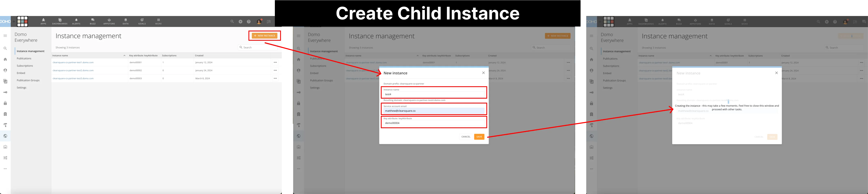Viewport: 868px width, 194px height.
Task: Click Key attribute field containing demo00004
Action: 434,123
